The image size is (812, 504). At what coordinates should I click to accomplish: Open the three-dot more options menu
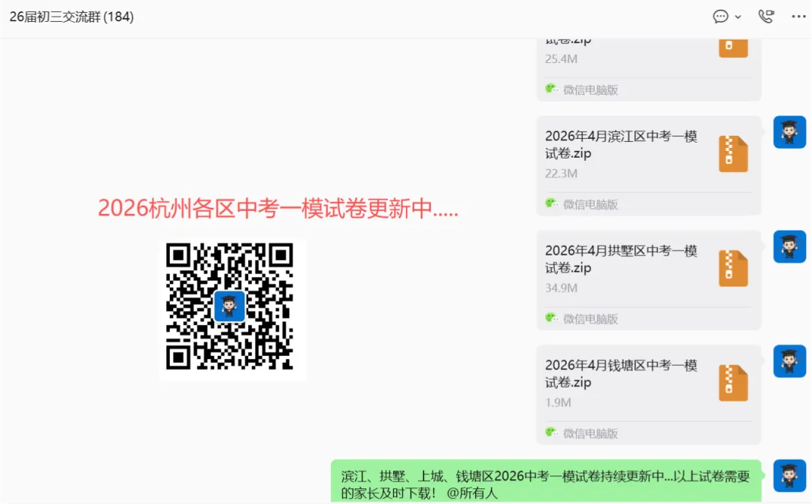tap(797, 16)
